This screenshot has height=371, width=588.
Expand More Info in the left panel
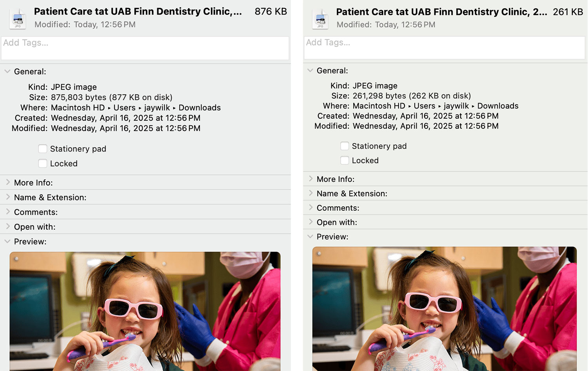pyautogui.click(x=7, y=183)
